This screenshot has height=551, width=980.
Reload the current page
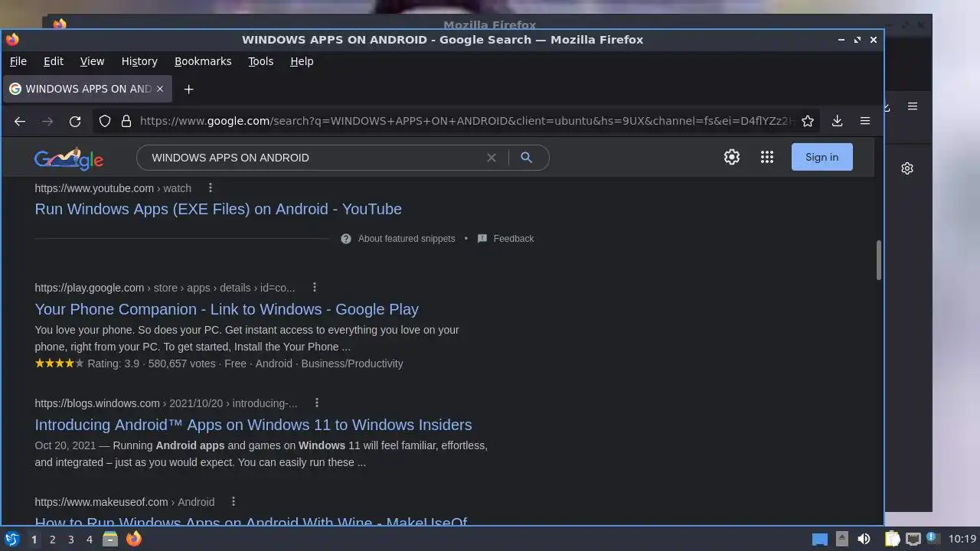pos(75,121)
